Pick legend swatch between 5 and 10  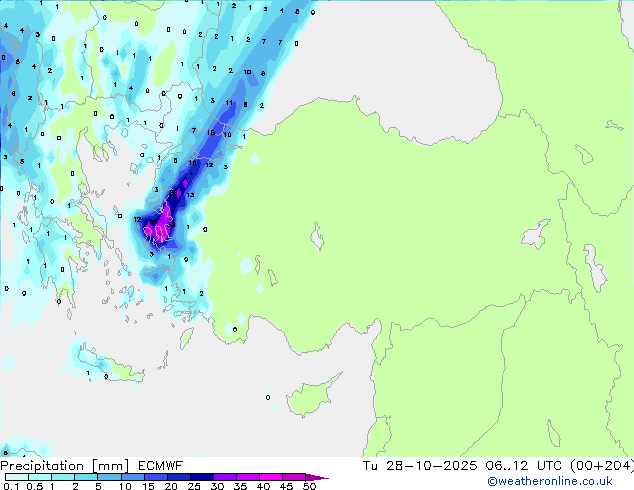(x=109, y=477)
